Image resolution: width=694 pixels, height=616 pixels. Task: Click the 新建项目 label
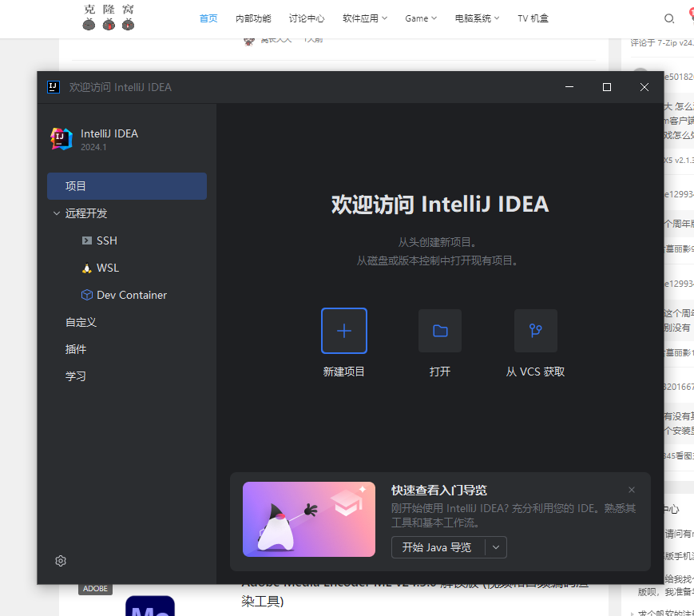coord(344,372)
